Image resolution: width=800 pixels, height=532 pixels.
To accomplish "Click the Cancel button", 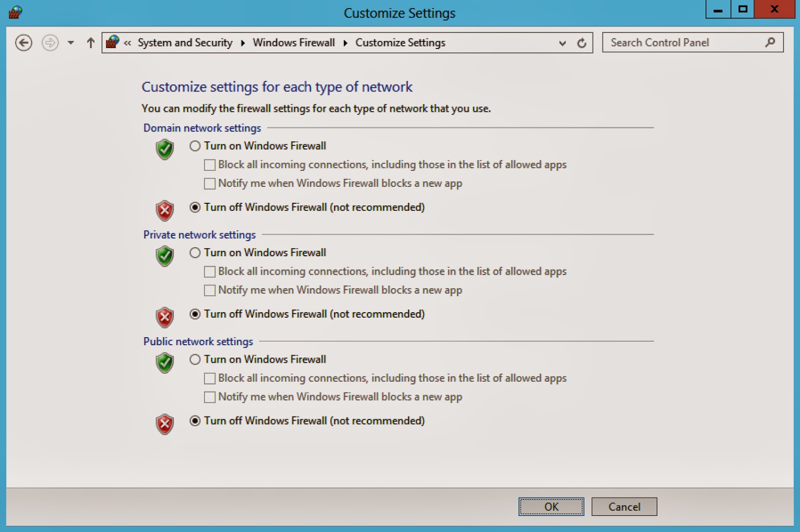I will coord(624,506).
